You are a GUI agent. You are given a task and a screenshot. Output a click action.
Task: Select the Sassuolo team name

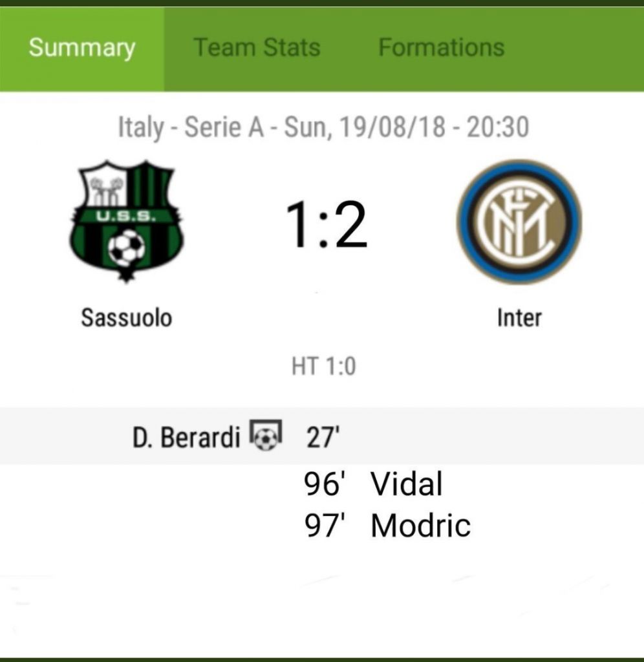click(x=126, y=317)
